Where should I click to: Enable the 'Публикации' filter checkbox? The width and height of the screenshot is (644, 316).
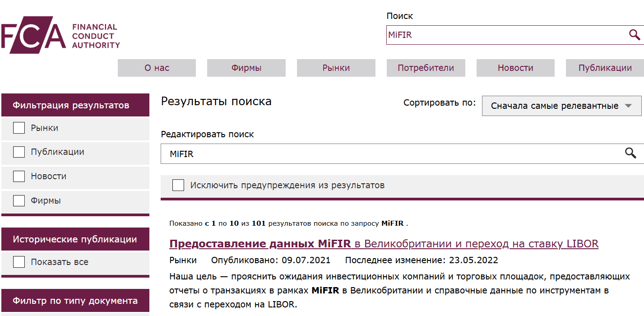pos(19,152)
